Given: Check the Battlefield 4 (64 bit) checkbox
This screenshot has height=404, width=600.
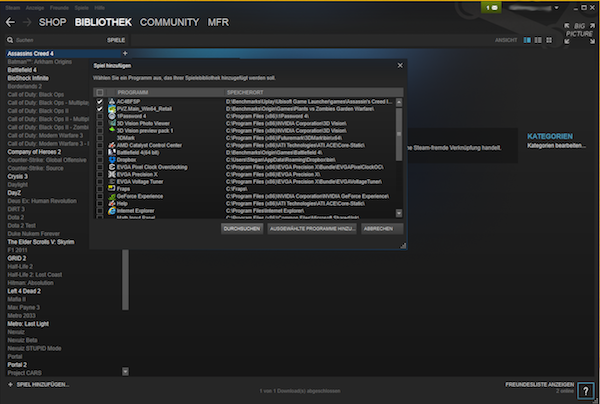Looking at the screenshot, I should click(100, 153).
